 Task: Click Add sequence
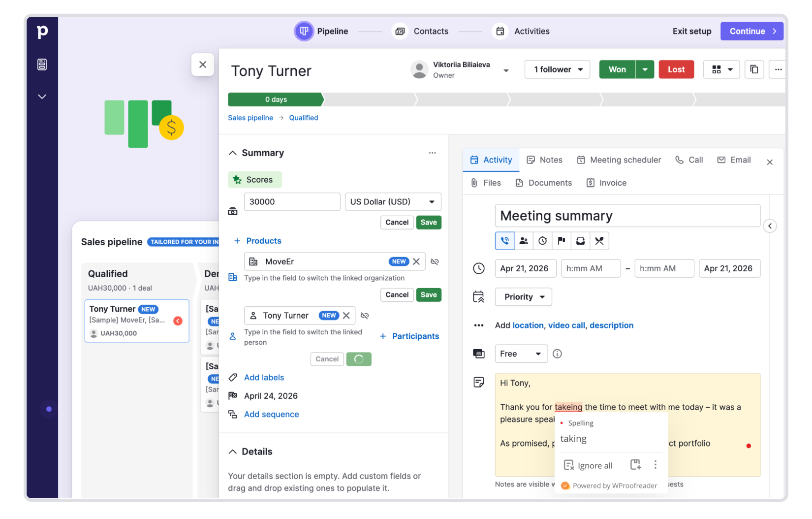point(271,415)
